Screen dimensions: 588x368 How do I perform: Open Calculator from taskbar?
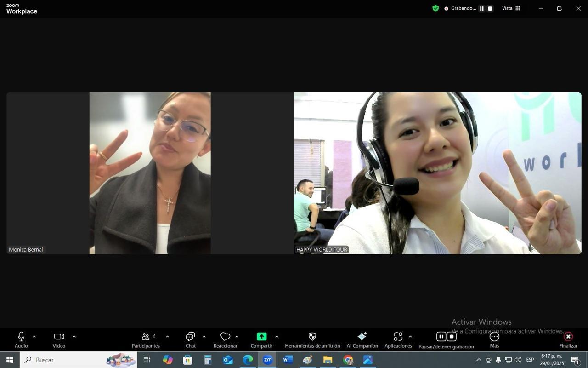[x=208, y=360]
